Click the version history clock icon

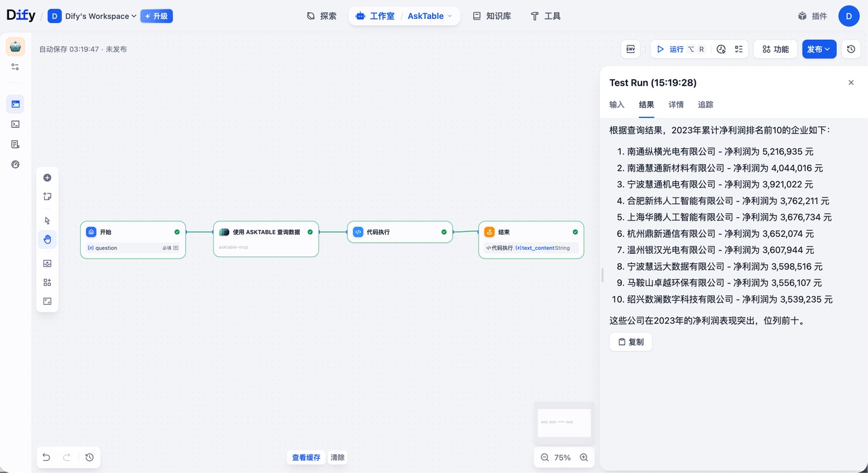tap(851, 49)
